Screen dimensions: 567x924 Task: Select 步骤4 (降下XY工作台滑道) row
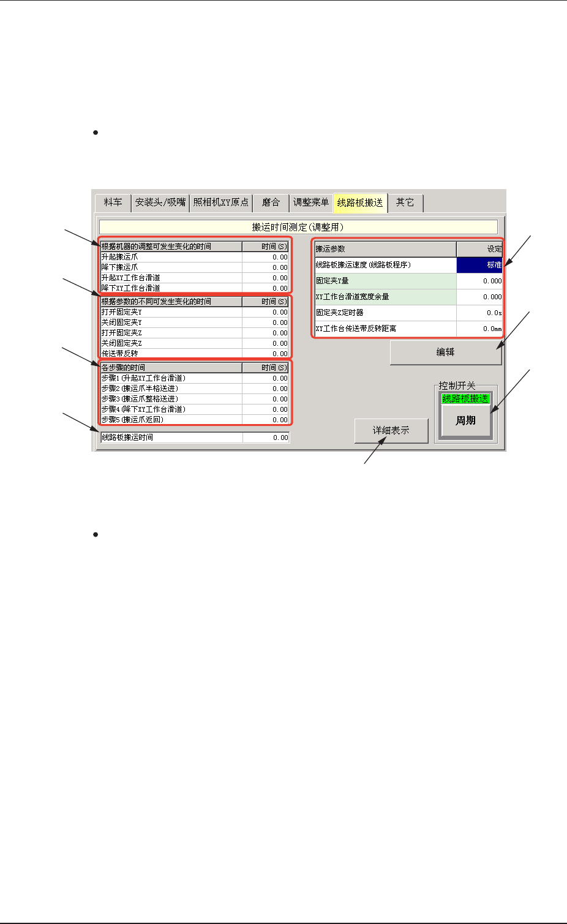pyautogui.click(x=195, y=409)
